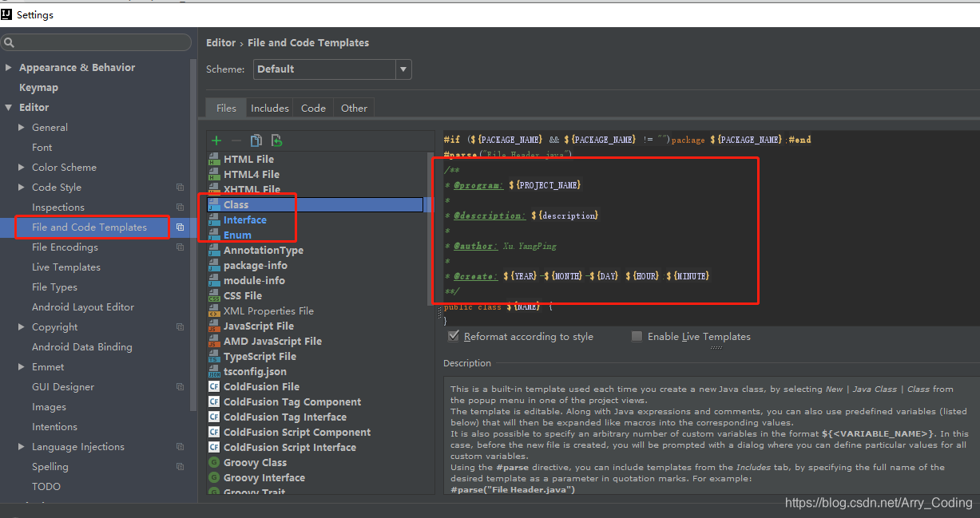Click the XML Properties File icon
980x518 pixels.
pyautogui.click(x=214, y=310)
